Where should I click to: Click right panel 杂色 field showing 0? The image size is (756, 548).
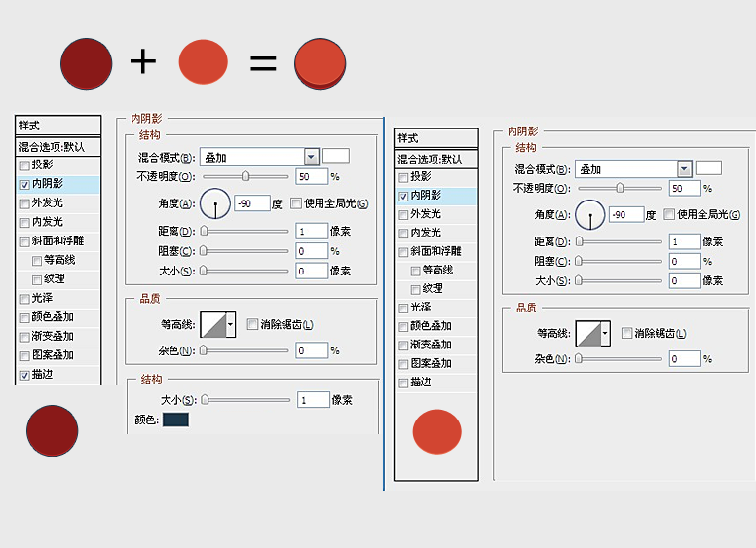tap(685, 359)
